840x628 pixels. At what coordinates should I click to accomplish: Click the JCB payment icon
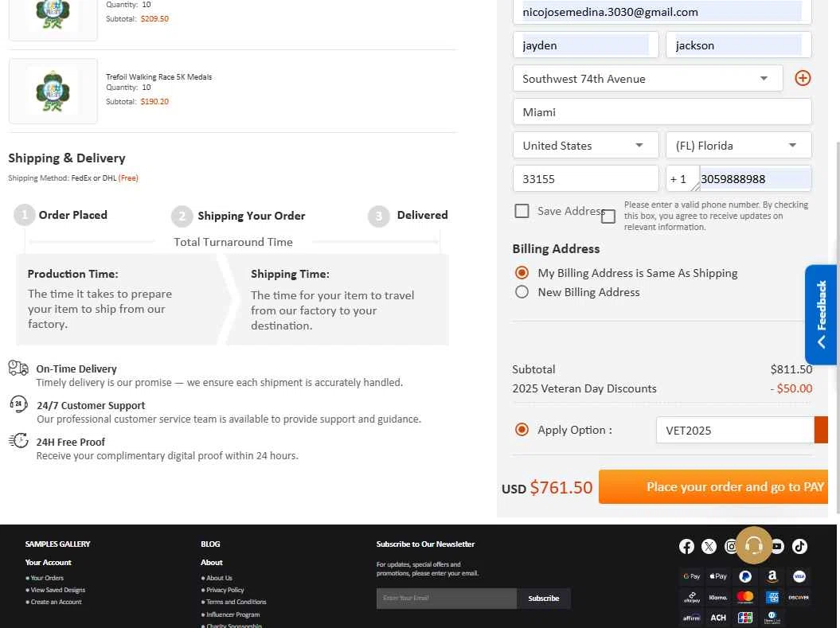[x=744, y=618]
